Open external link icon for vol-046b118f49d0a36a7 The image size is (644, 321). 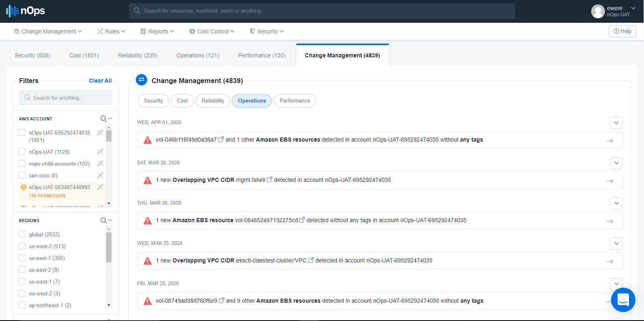221,139
